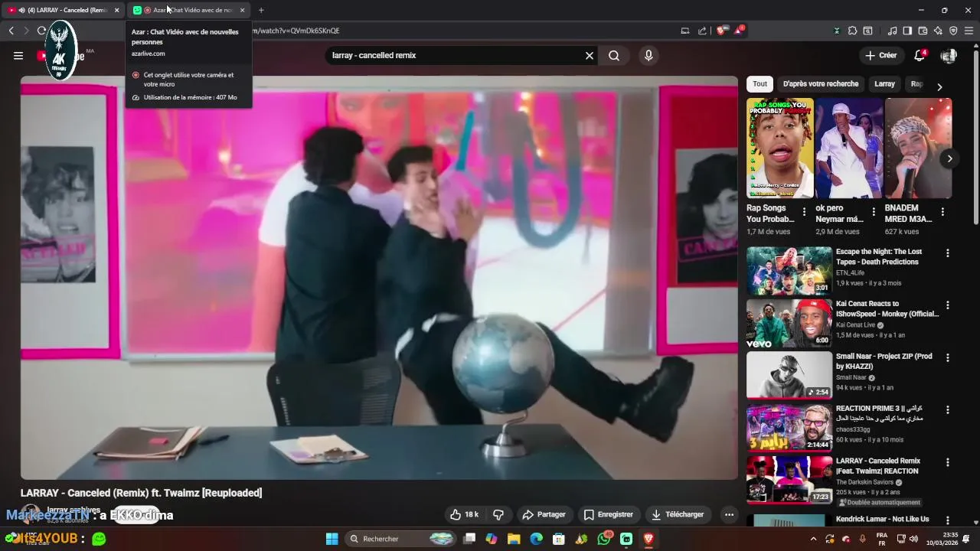Image resolution: width=980 pixels, height=551 pixels.
Task: Open options for Kai Cenat Reacts video
Action: pyautogui.click(x=948, y=305)
